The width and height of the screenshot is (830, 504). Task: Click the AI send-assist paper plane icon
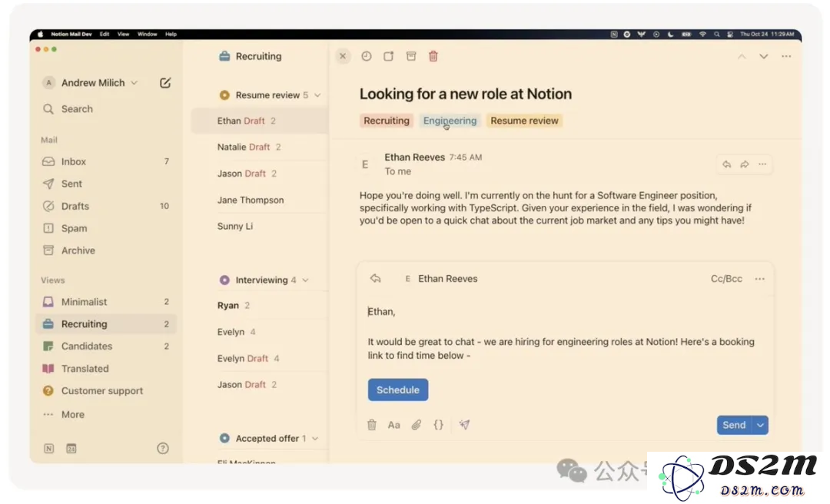(x=464, y=425)
